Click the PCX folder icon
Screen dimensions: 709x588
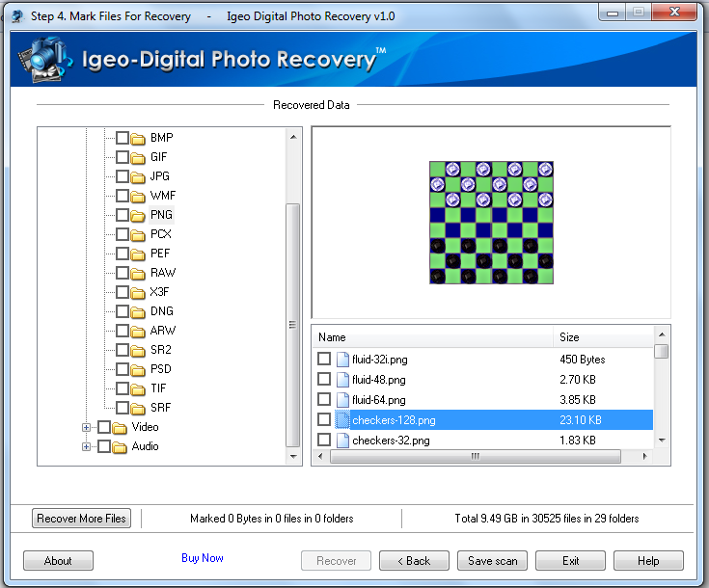pos(138,234)
